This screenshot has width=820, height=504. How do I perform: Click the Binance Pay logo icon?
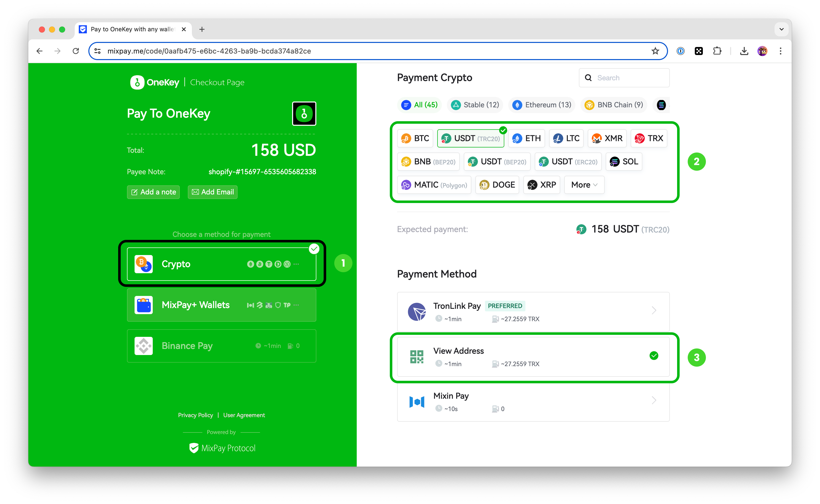click(x=144, y=346)
